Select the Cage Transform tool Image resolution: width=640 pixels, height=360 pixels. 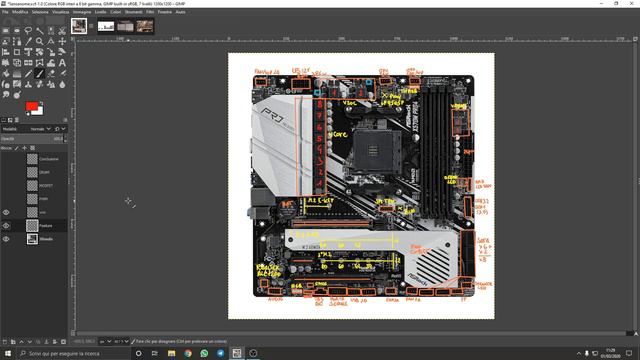40,63
